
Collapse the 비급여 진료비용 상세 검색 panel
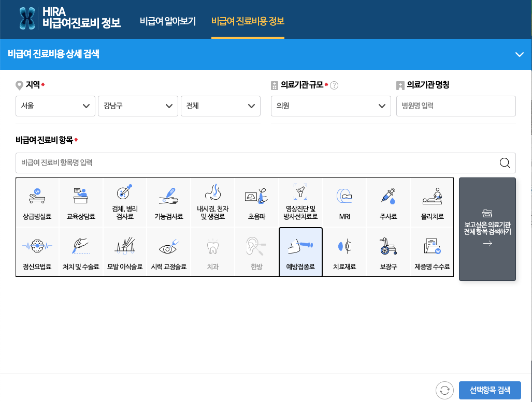pos(519,54)
